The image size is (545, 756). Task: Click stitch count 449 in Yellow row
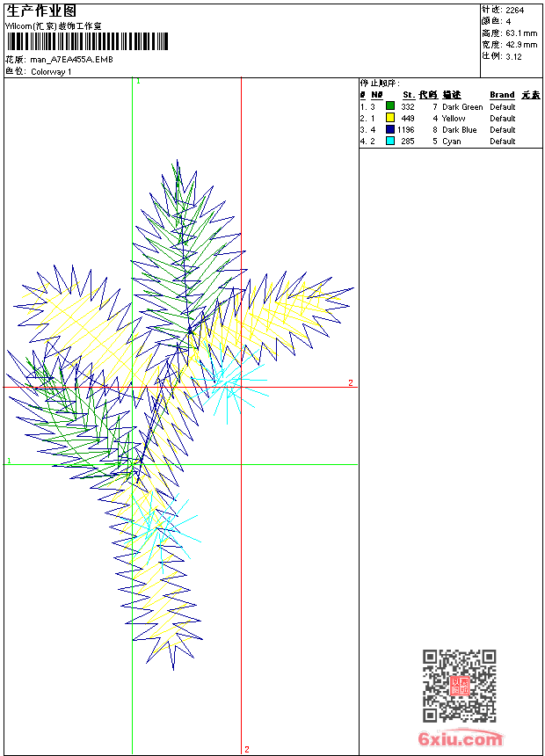(408, 119)
